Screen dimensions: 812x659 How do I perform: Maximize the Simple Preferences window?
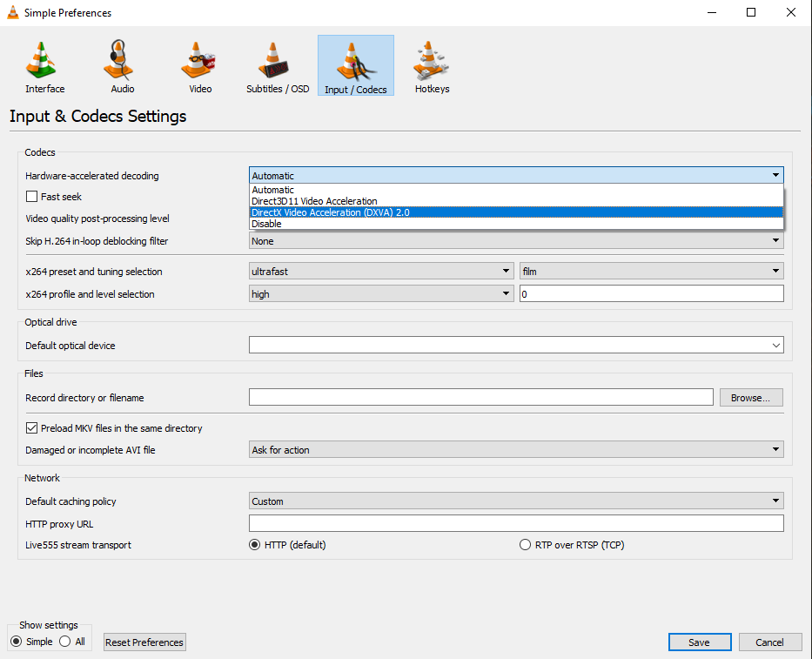click(751, 12)
